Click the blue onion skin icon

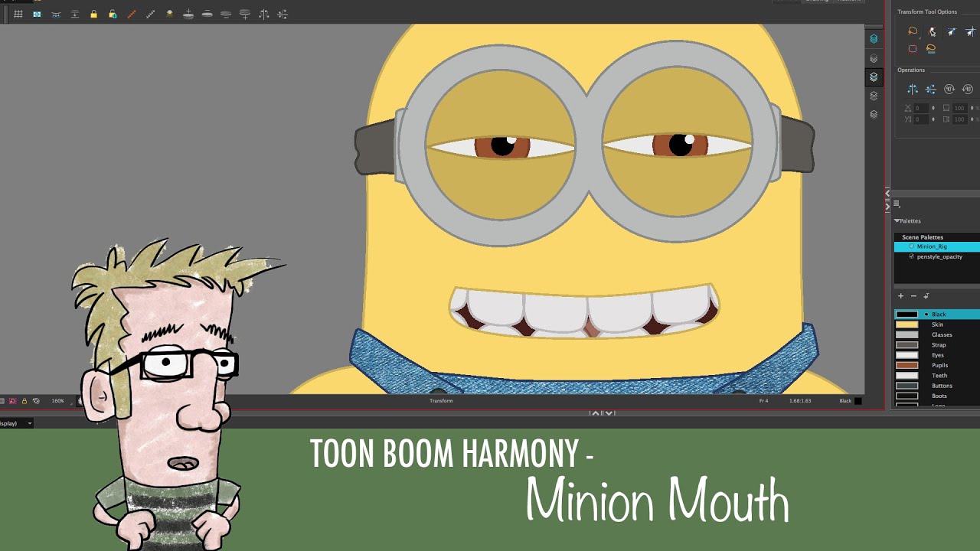pos(37,15)
